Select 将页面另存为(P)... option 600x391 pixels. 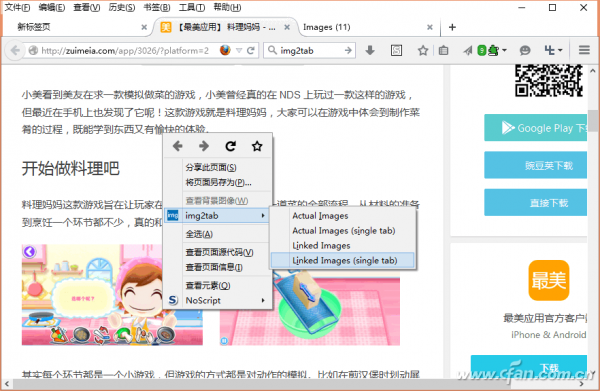(218, 182)
